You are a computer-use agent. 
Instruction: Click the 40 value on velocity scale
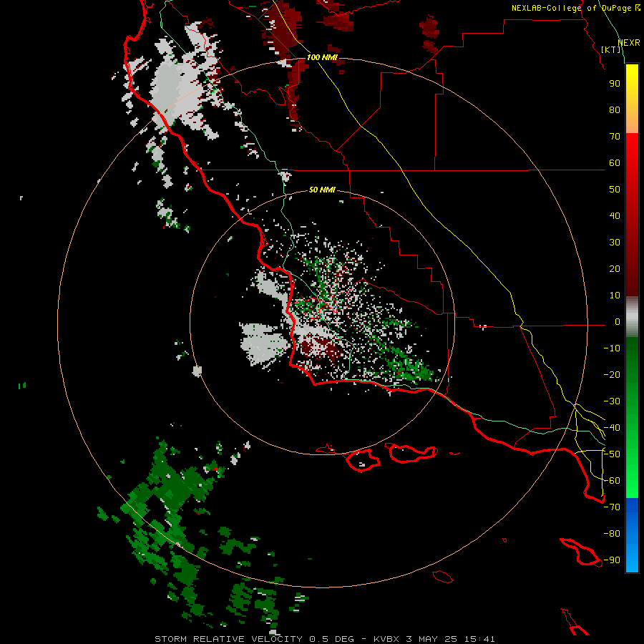[x=615, y=215]
